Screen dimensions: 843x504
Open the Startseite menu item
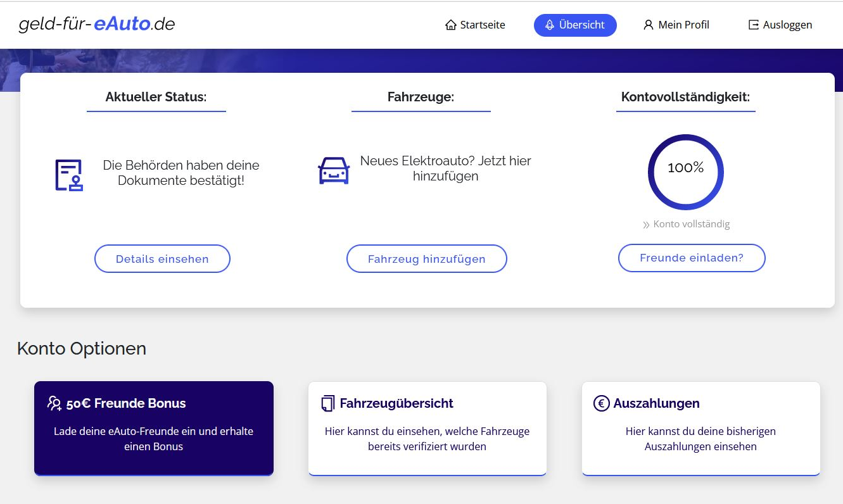[475, 25]
